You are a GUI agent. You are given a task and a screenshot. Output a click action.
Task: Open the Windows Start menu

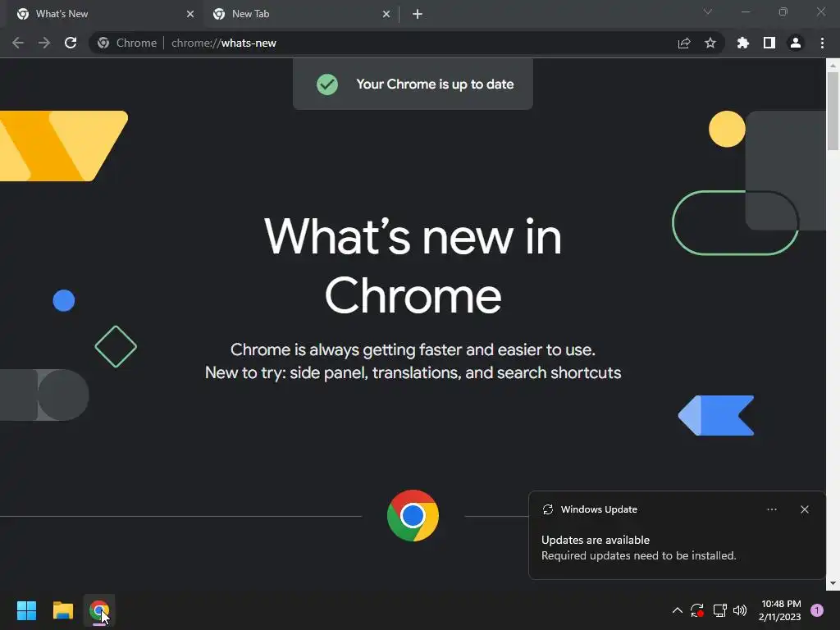tap(26, 610)
